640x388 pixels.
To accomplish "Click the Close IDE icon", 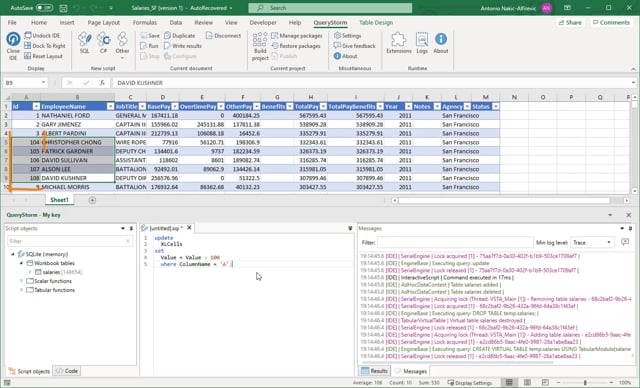I will (x=13, y=39).
